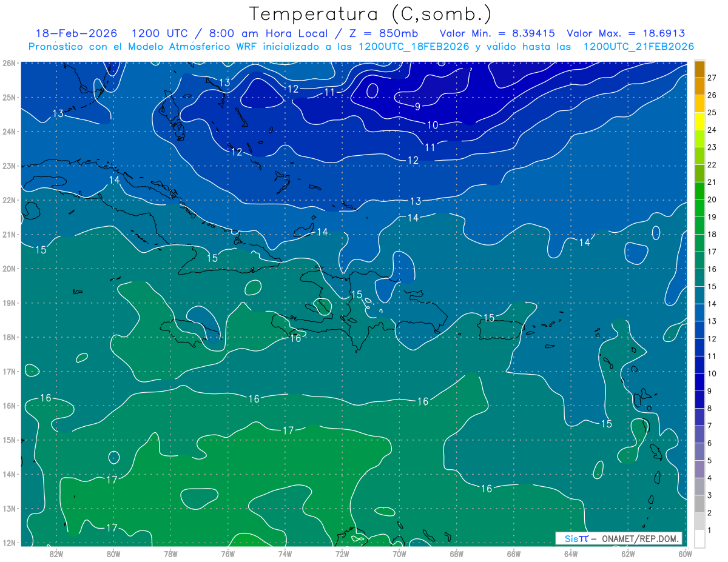This screenshot has width=728, height=562.
Task: Click the brown-orange swatch above 27
Action: point(699,69)
